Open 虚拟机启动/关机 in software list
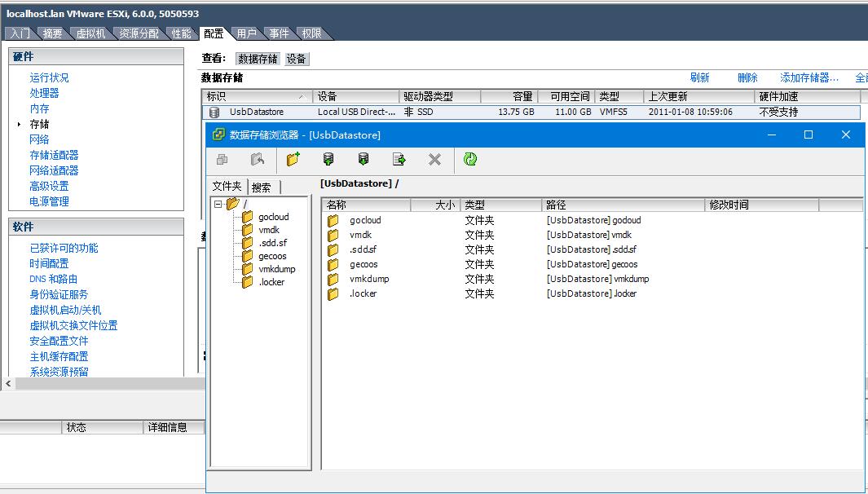Image resolution: width=868 pixels, height=494 pixels. 65,310
